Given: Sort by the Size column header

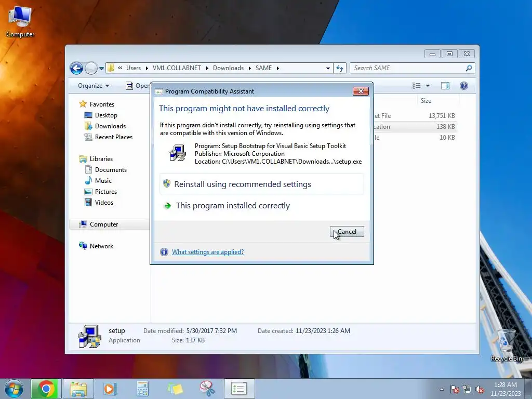Looking at the screenshot, I should [x=437, y=101].
